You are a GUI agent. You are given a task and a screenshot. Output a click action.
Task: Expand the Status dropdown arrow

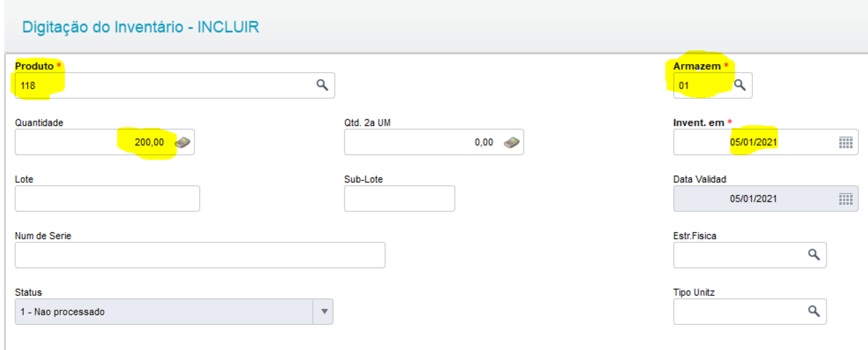(324, 312)
